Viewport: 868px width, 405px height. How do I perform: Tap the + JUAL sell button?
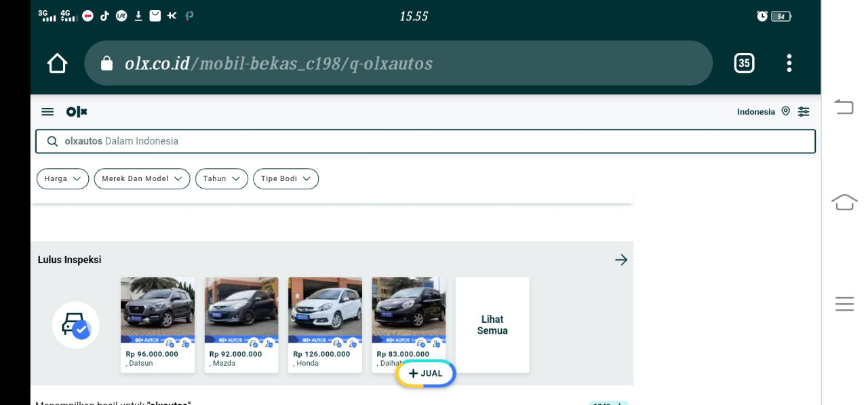click(426, 373)
